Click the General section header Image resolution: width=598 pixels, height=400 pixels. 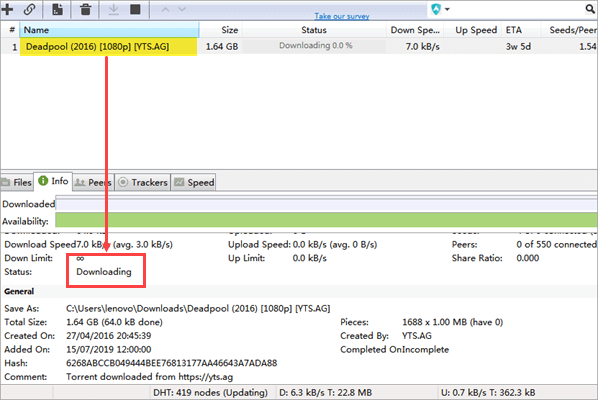[x=19, y=291]
